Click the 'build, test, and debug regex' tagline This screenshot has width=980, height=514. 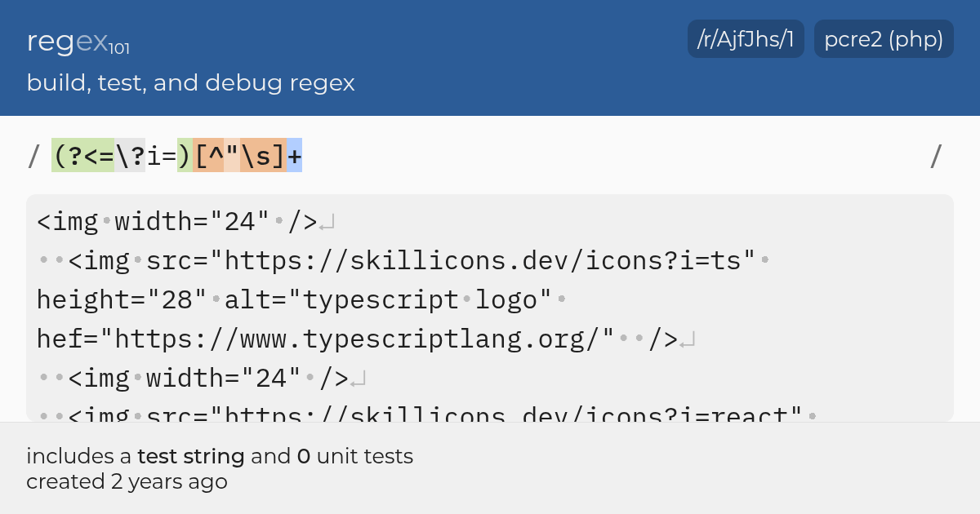[191, 83]
